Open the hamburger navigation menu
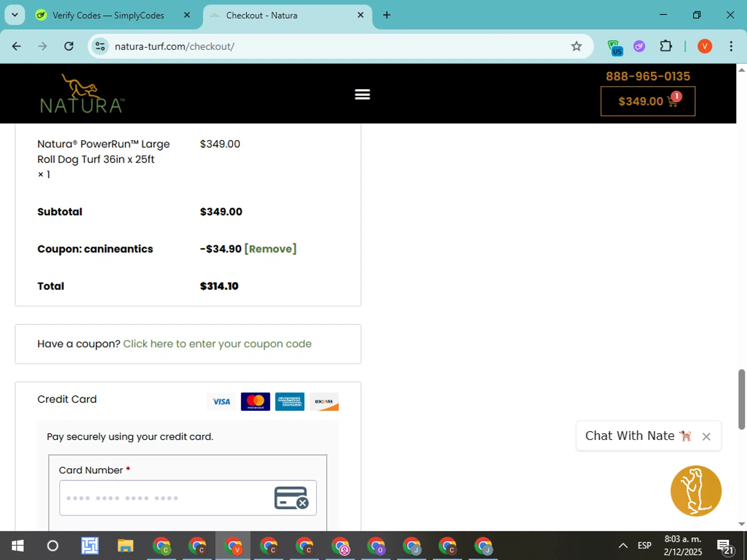 362,94
